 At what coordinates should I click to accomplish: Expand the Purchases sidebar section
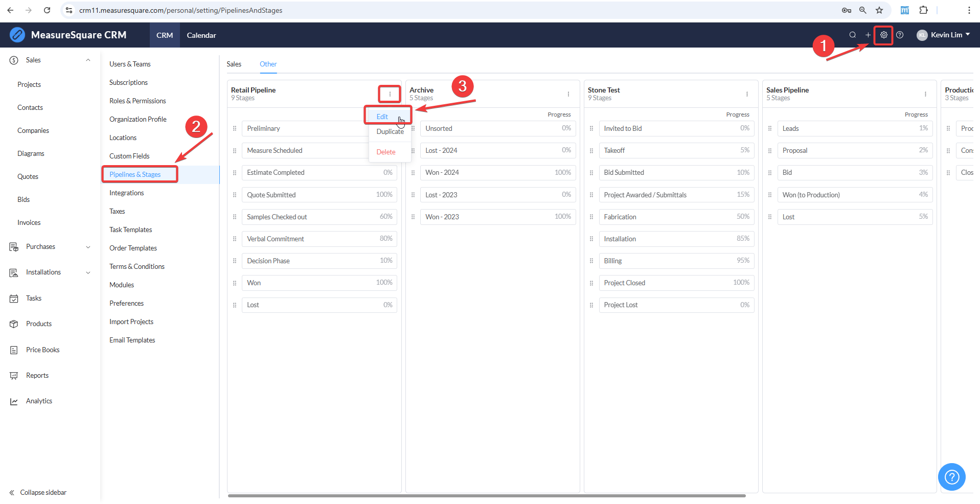88,247
